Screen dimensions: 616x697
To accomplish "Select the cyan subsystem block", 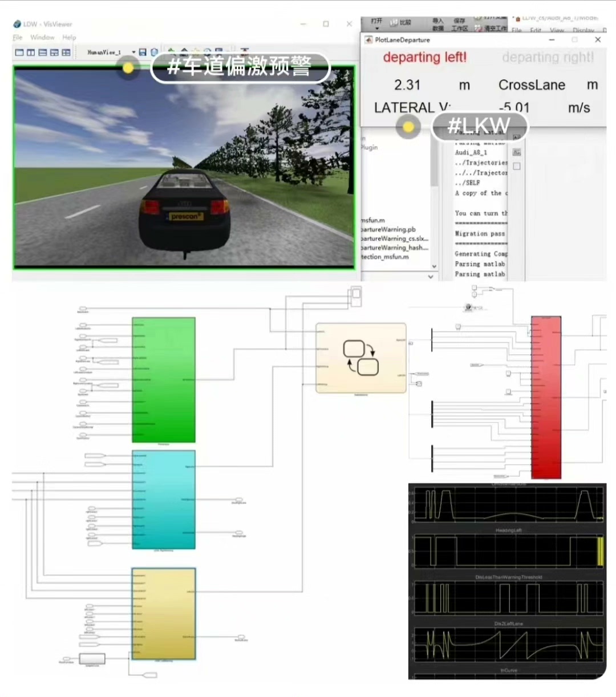I will click(164, 500).
